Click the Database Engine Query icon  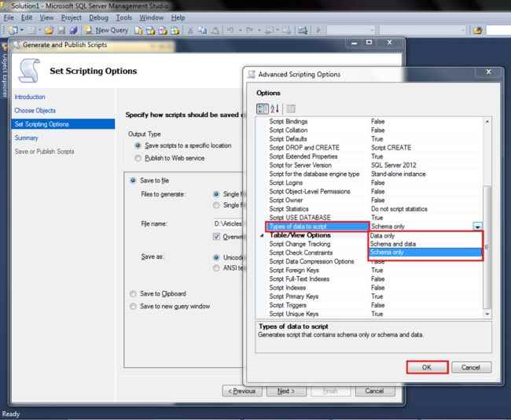[x=138, y=31]
